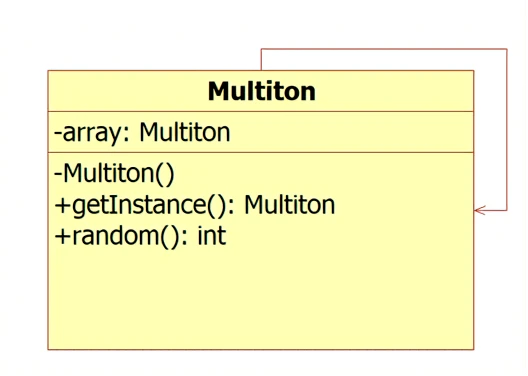Viewport: 528px width, 376px height.
Task: Select the Multiton class title
Action: (262, 91)
